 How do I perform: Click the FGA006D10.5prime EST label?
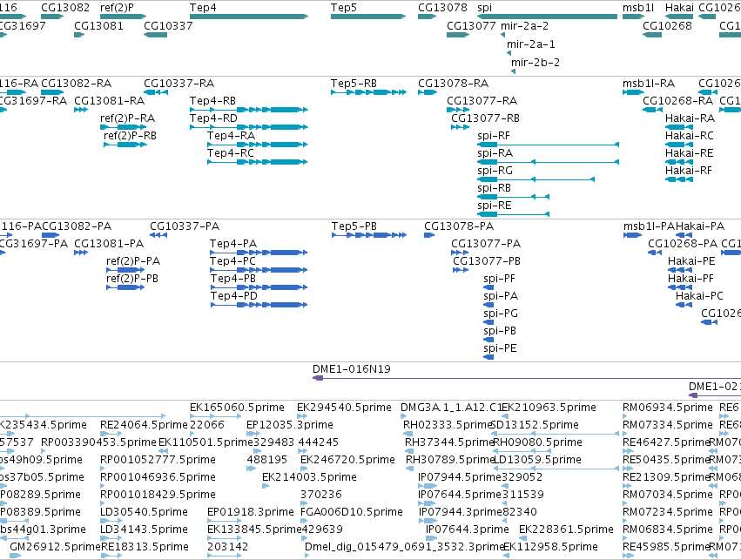352,512
